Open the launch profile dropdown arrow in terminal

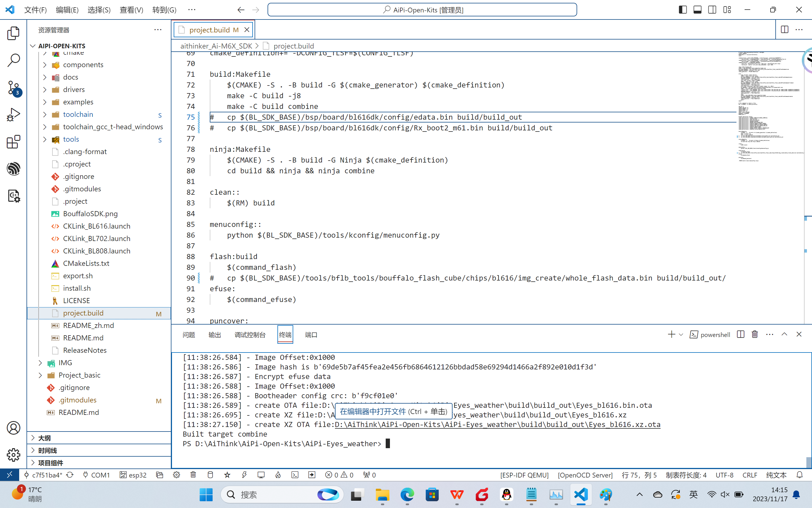click(x=681, y=334)
